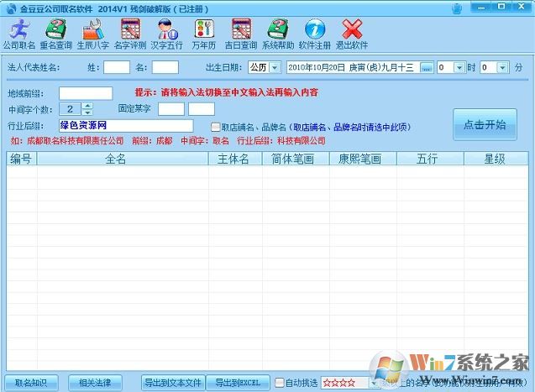
Task: Click the second 固定某字 input box
Action: click(202, 109)
